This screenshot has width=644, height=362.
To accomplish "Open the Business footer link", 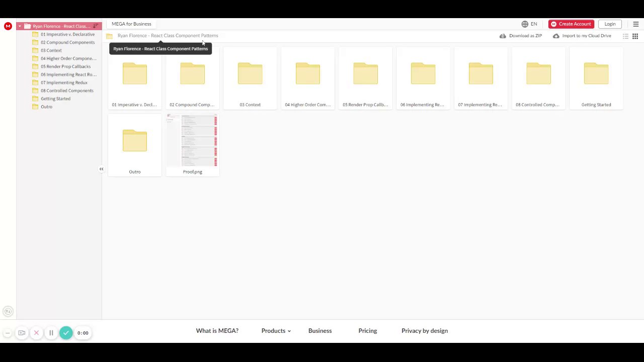I will click(x=320, y=331).
